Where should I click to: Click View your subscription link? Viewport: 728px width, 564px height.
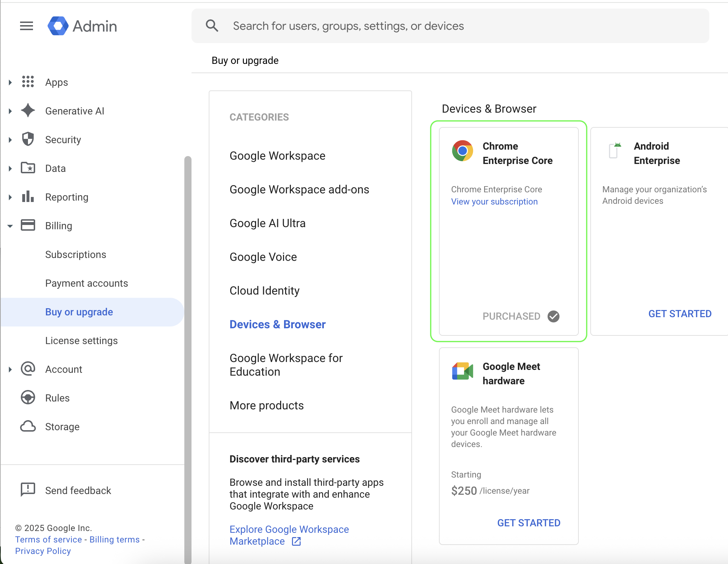click(494, 202)
